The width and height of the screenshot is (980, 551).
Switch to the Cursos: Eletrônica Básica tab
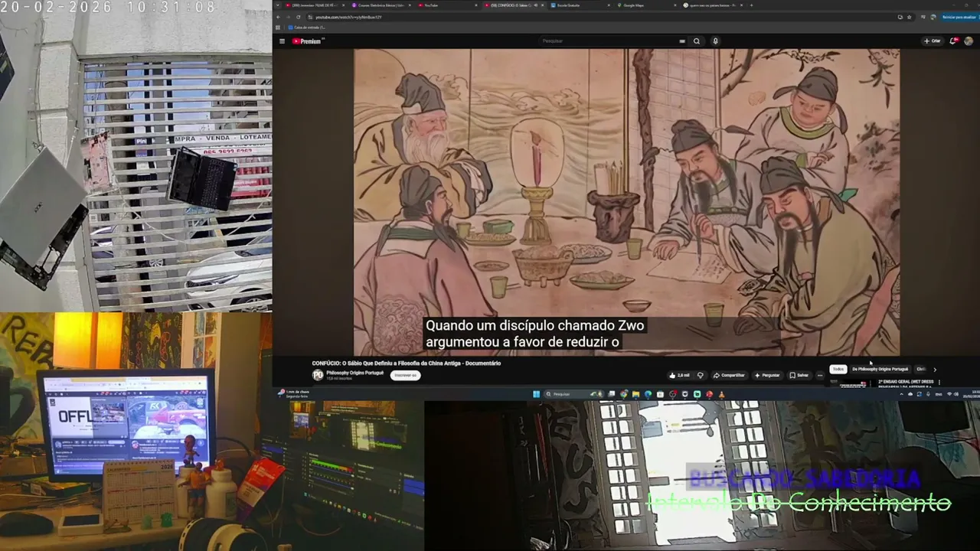381,5
